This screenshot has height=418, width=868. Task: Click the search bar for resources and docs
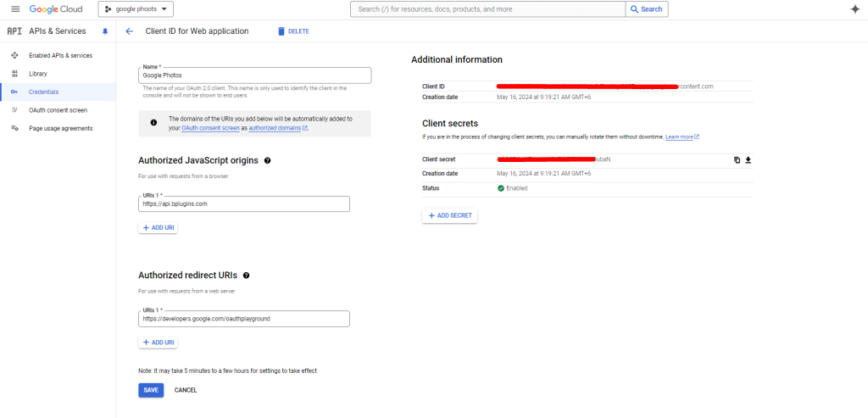488,9
